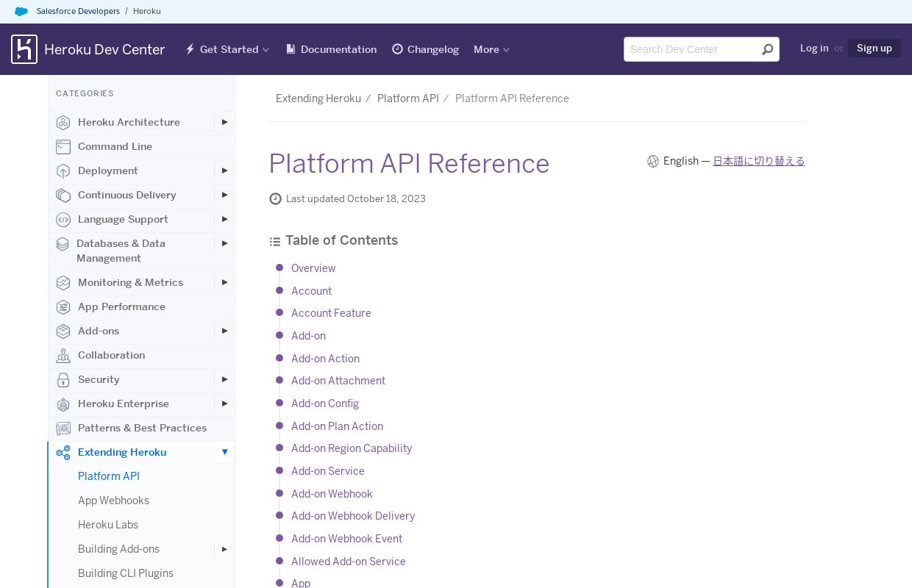The width and height of the screenshot is (912, 588).
Task: Click the Salesforce cloud logo
Action: [21, 11]
